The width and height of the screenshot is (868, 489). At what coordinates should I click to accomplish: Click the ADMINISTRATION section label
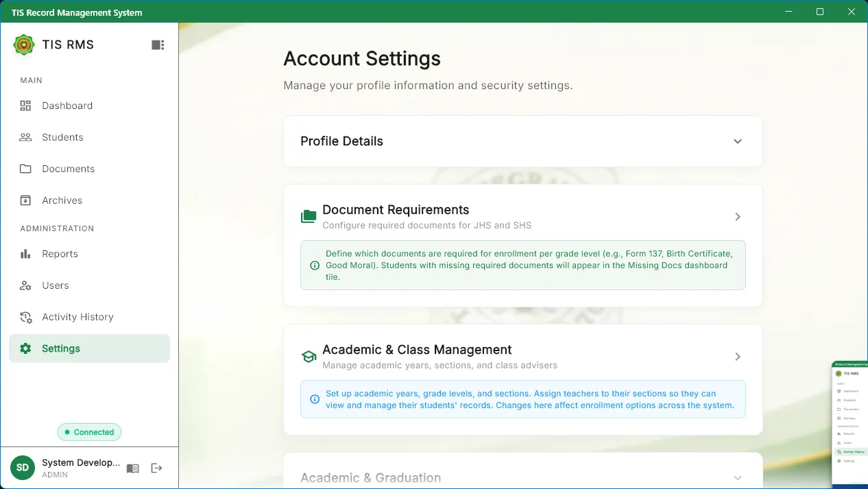point(57,228)
